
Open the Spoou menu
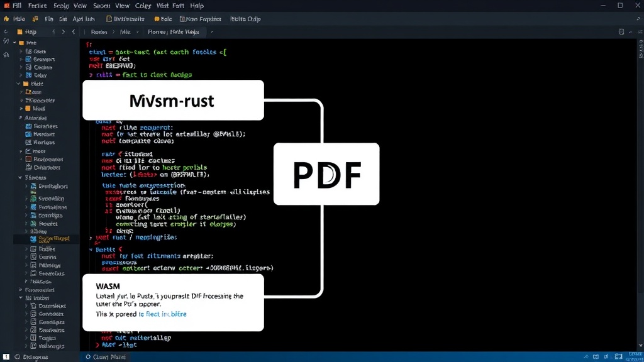pyautogui.click(x=101, y=6)
